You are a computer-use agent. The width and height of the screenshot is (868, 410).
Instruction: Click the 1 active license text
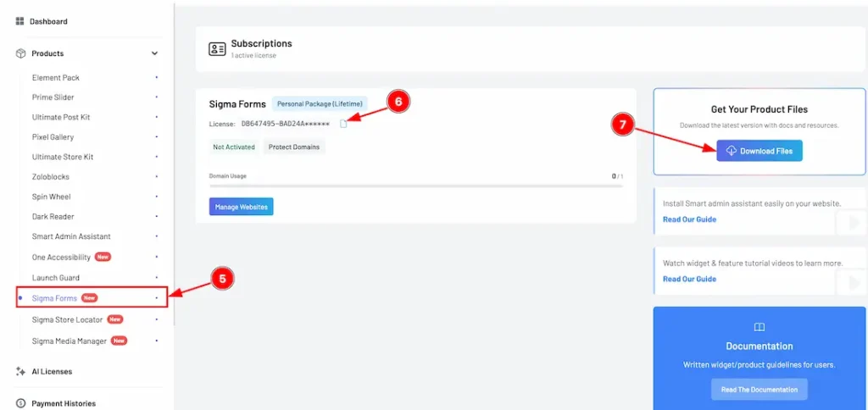pos(253,56)
